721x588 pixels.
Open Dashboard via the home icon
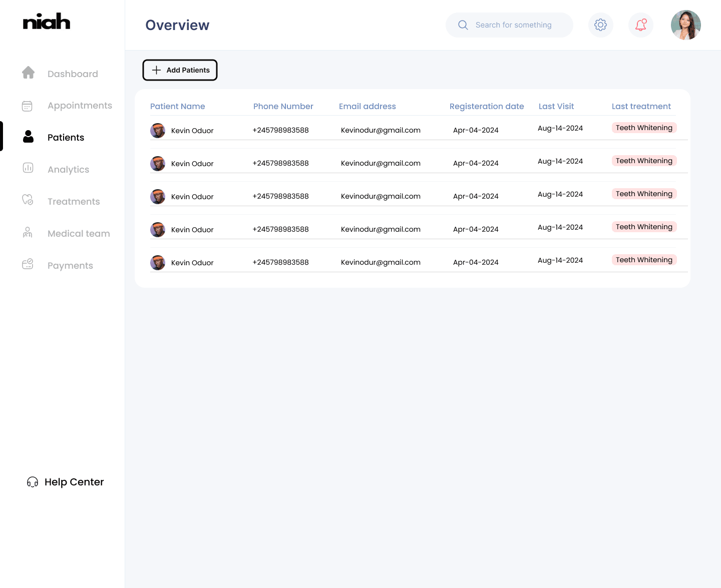click(x=29, y=73)
